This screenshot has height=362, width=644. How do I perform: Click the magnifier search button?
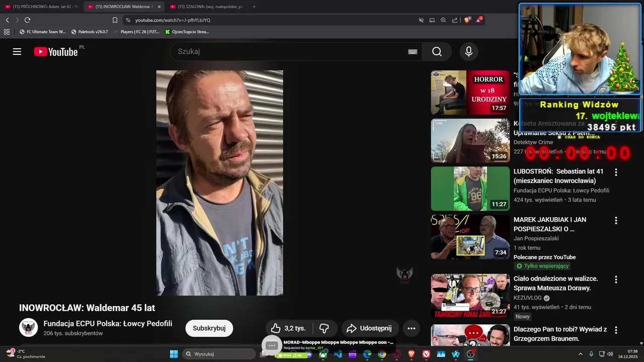pos(437,52)
